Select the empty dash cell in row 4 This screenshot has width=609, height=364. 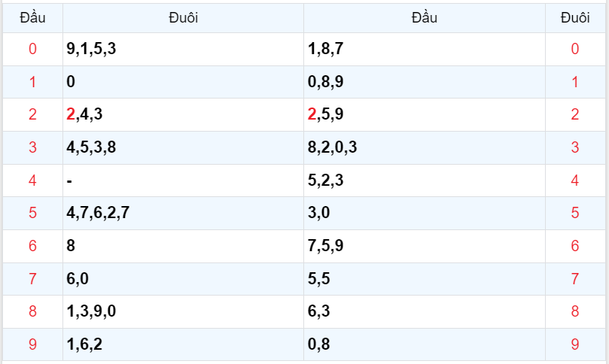[69, 180]
